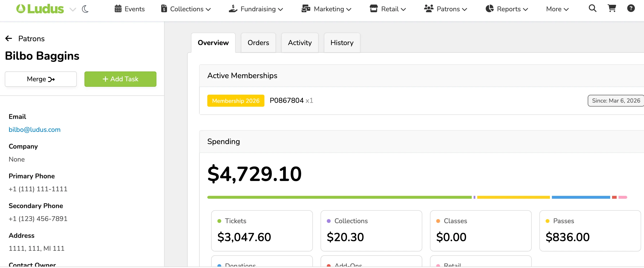Image resolution: width=644 pixels, height=268 pixels.
Task: Click the Fundraising hand-dollar icon
Action: point(233,9)
